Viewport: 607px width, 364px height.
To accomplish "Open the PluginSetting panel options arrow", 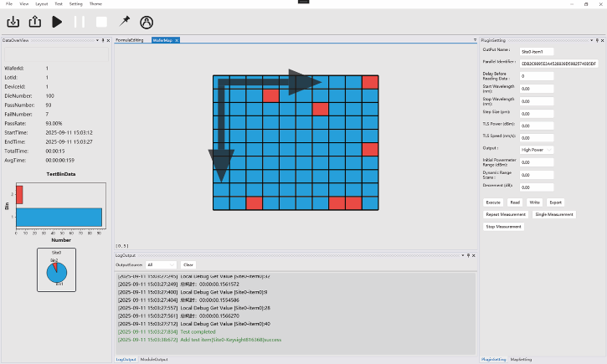I will [591, 40].
